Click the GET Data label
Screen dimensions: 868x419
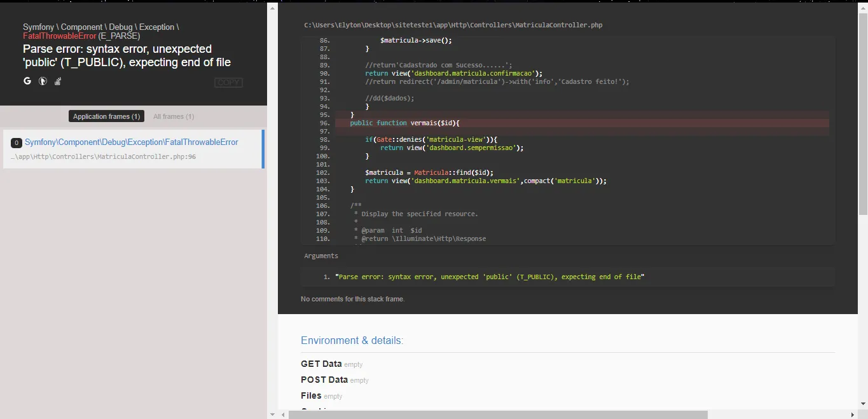pos(320,364)
